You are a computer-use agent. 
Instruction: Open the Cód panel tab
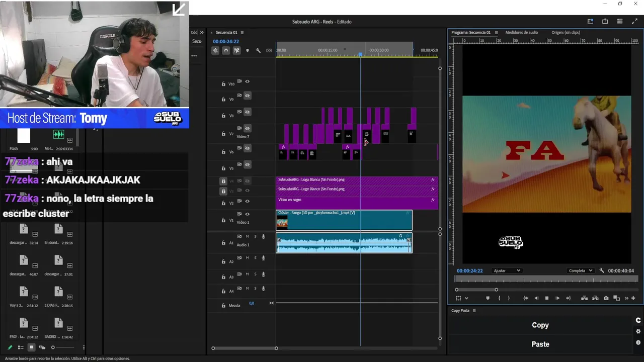tap(194, 33)
